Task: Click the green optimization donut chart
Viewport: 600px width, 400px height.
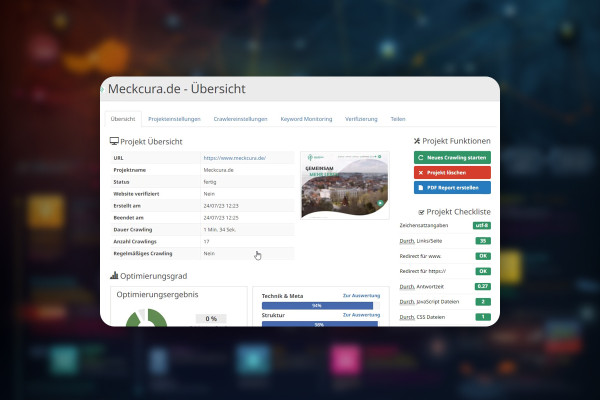Action: click(x=147, y=318)
